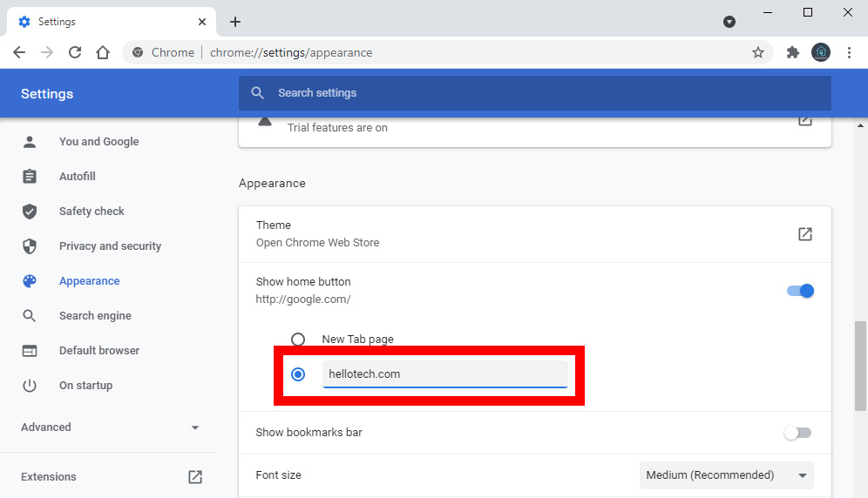Screen dimensions: 868x498
Task: Click the Font size label
Action: (279, 475)
